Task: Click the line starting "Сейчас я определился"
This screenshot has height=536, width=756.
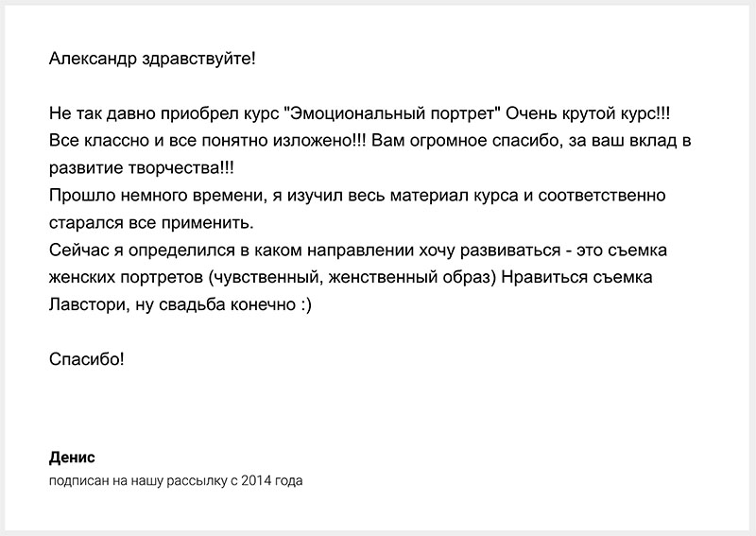Action: point(358,251)
